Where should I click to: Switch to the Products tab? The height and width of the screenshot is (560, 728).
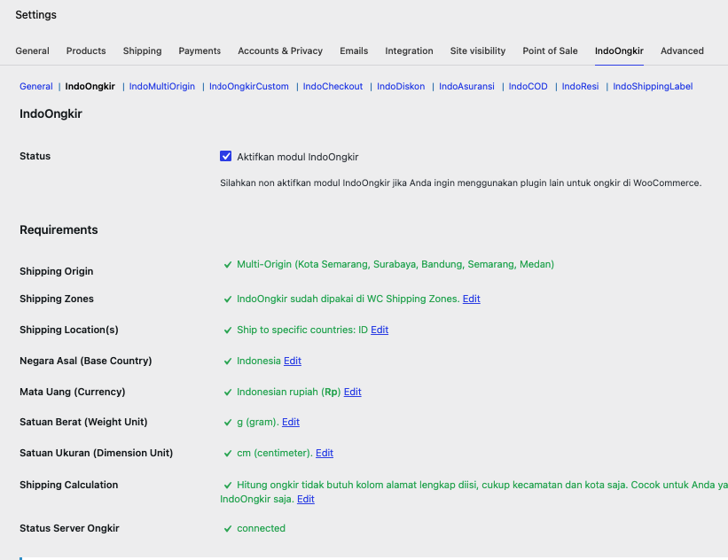(86, 51)
